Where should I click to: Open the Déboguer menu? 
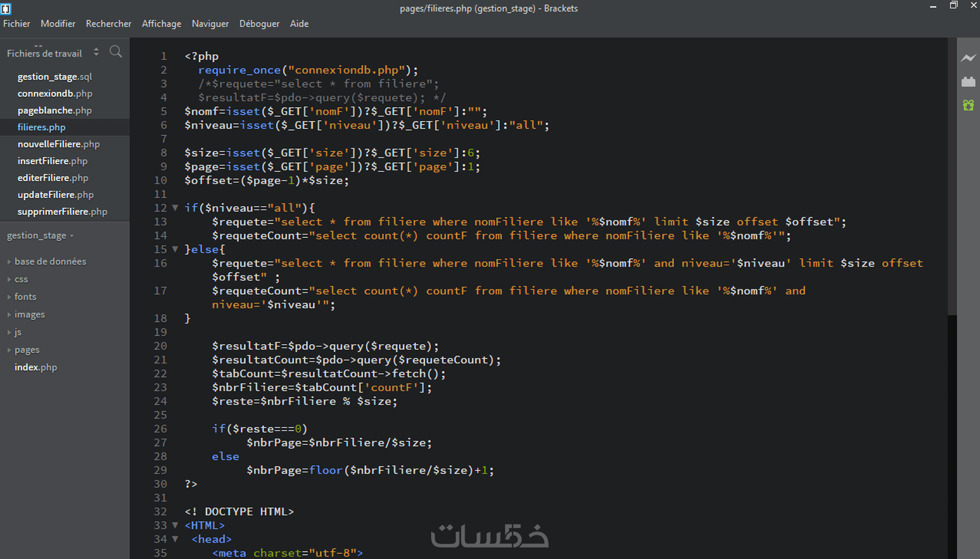pyautogui.click(x=259, y=24)
